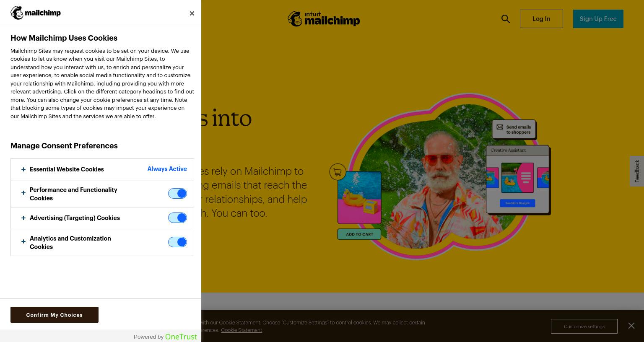Click the envelope icon in Send emails
The width and height of the screenshot is (644, 342).
pos(500,127)
